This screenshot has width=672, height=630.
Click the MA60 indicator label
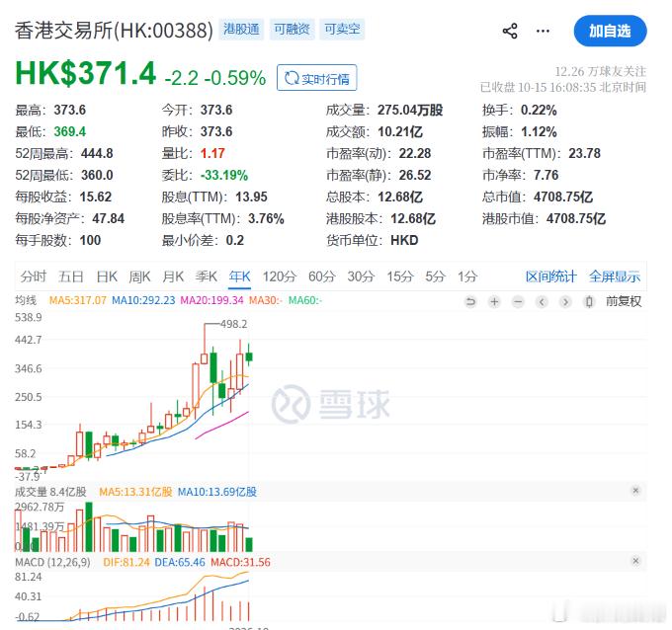(305, 300)
